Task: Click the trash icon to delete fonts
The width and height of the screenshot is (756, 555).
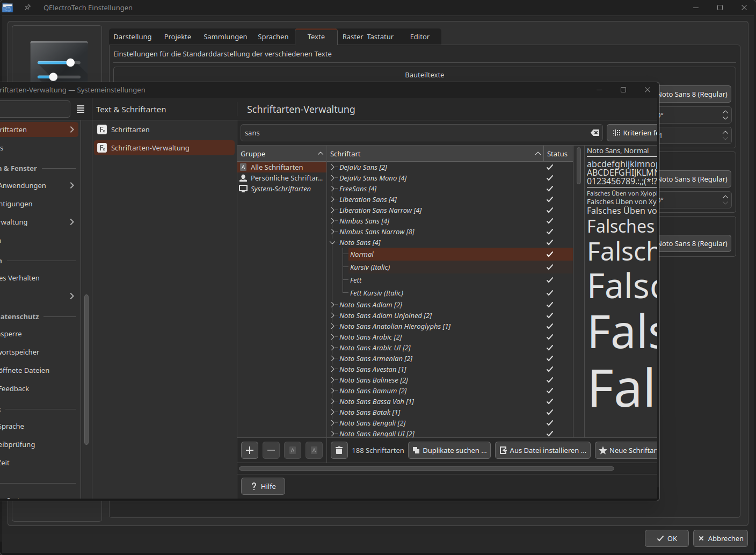Action: [x=339, y=450]
